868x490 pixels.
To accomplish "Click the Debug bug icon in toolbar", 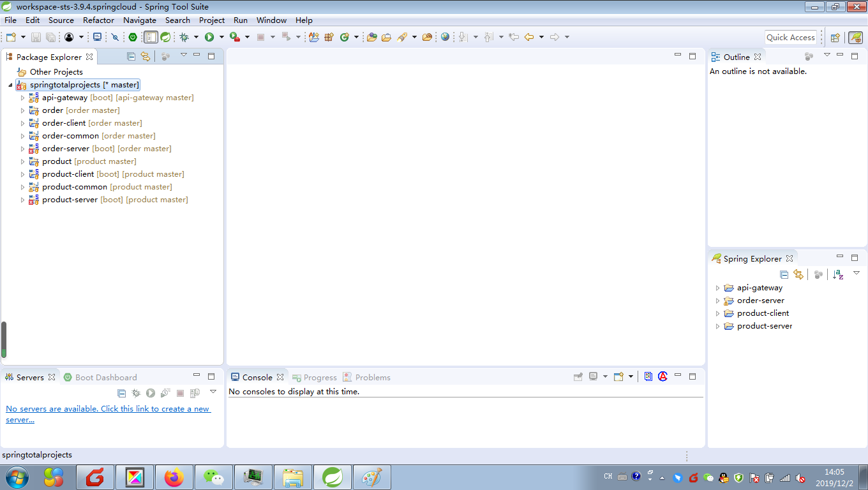I will tap(184, 37).
